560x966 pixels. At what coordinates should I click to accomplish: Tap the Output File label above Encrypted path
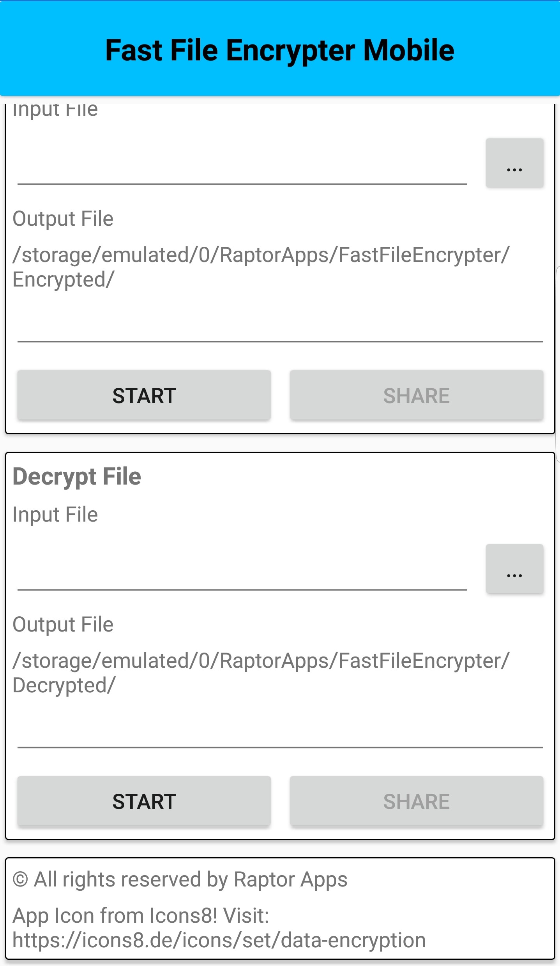click(x=63, y=219)
